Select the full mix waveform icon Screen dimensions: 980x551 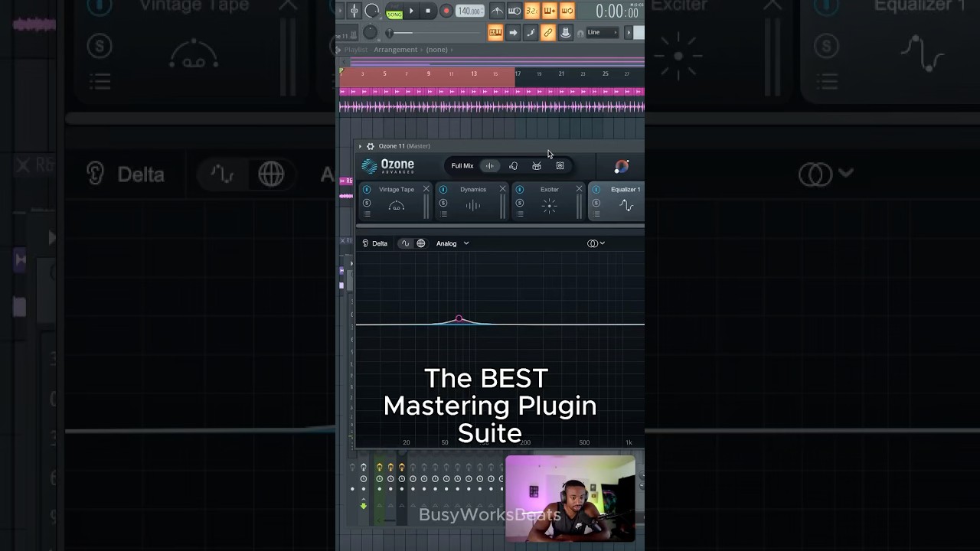point(490,166)
